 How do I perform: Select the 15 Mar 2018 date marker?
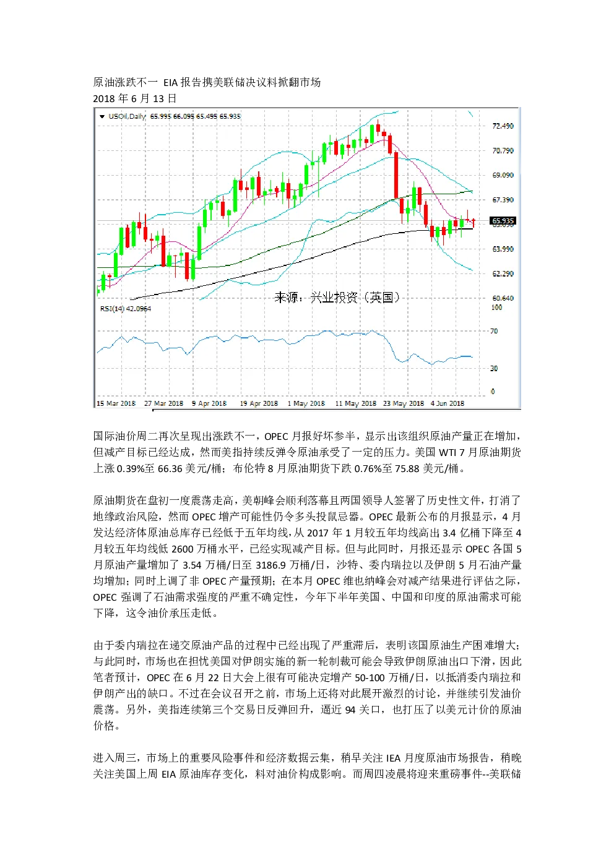tap(116, 403)
